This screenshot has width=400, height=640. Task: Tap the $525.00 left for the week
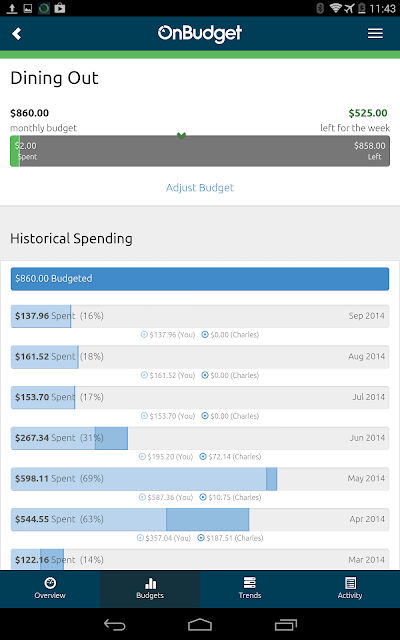368,113
